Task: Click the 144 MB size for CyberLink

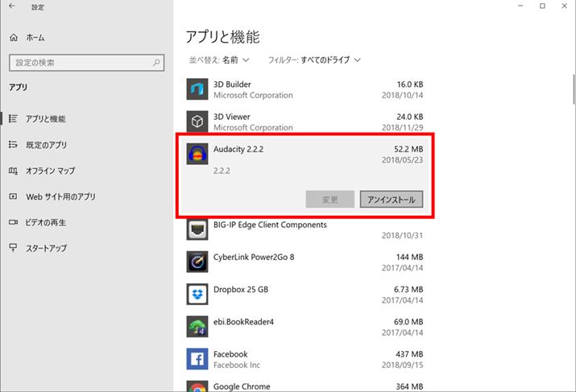Action: [409, 257]
